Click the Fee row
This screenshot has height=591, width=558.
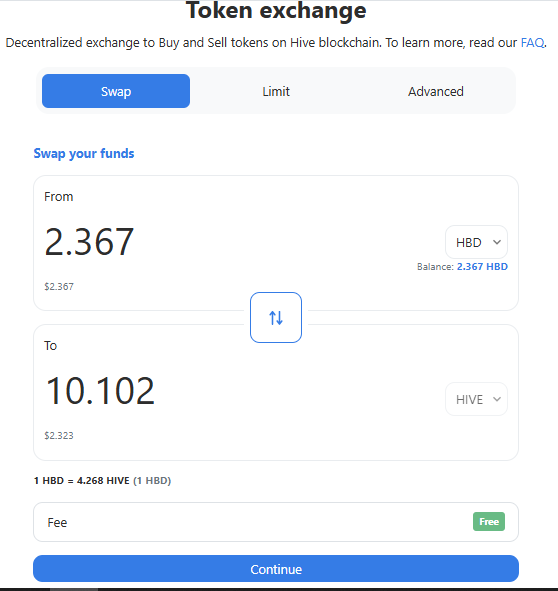coord(276,522)
